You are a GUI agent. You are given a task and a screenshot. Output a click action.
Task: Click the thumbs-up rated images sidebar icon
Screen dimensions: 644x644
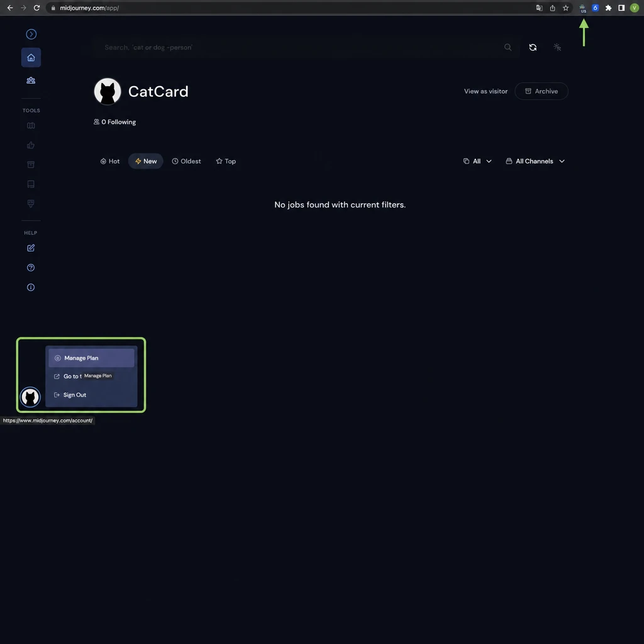(x=31, y=145)
